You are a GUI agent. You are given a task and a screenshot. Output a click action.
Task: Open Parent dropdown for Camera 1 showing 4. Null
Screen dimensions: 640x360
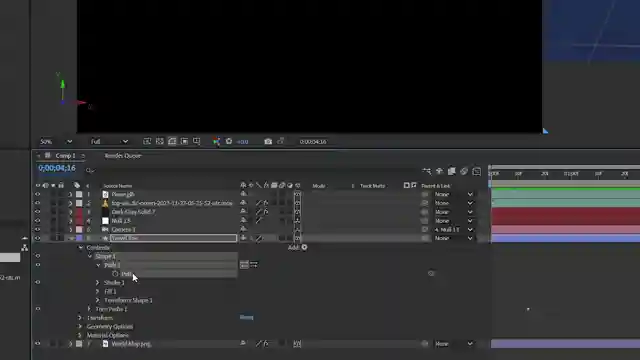[453, 230]
